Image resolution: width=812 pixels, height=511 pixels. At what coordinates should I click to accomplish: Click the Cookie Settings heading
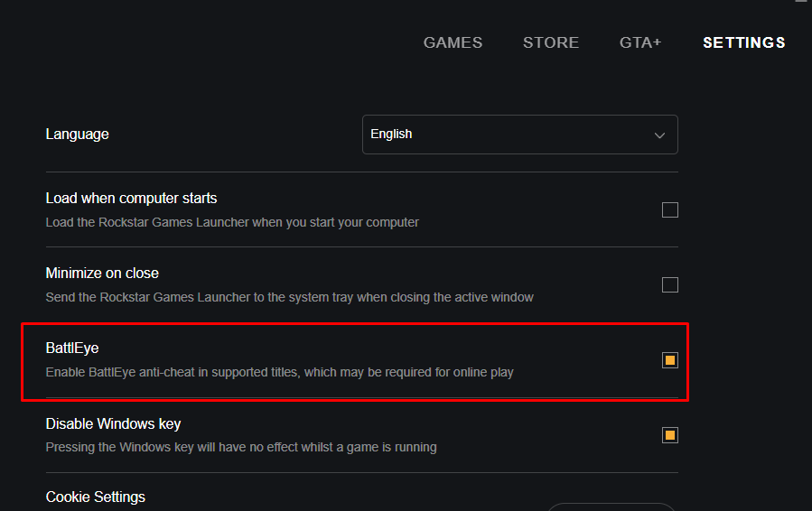point(95,497)
